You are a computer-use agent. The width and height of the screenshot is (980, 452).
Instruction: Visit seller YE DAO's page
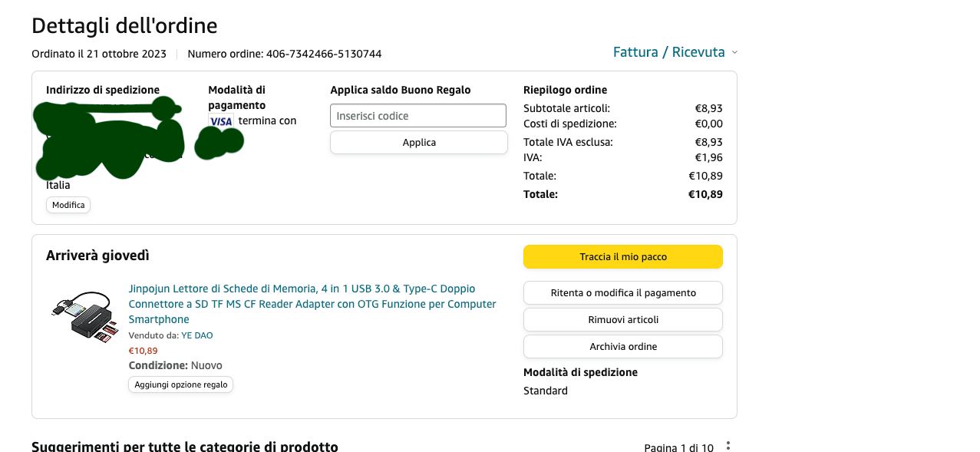197,335
